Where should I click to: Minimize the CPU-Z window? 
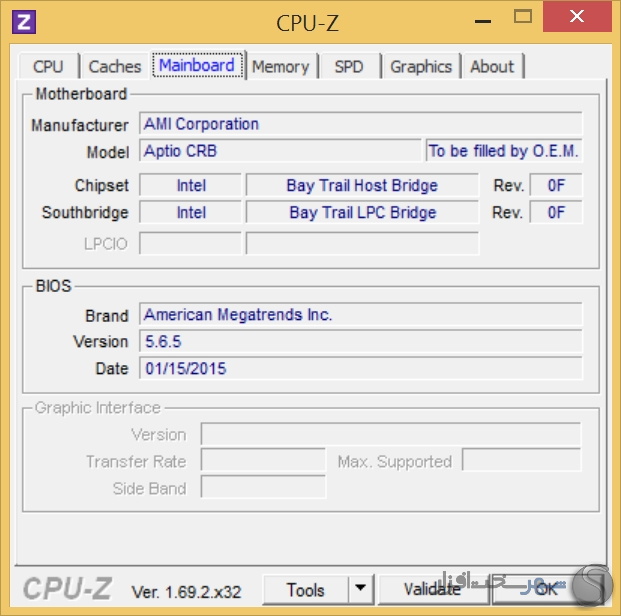pos(483,20)
